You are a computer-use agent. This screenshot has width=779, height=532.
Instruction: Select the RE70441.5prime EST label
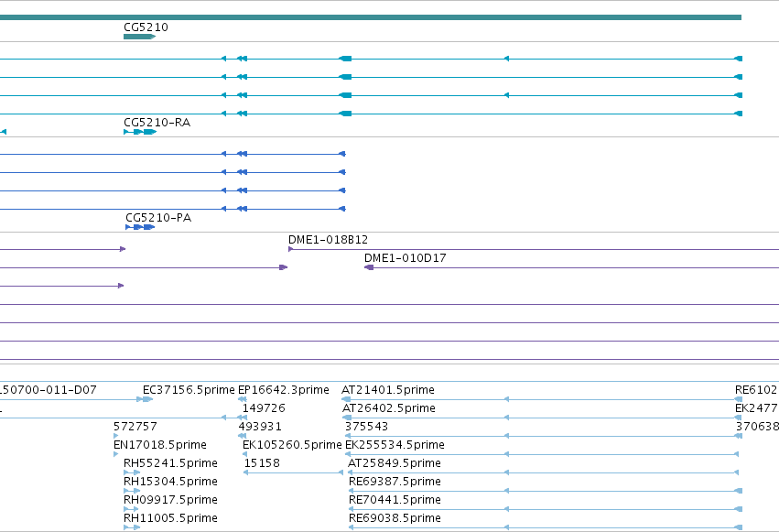coord(395,500)
